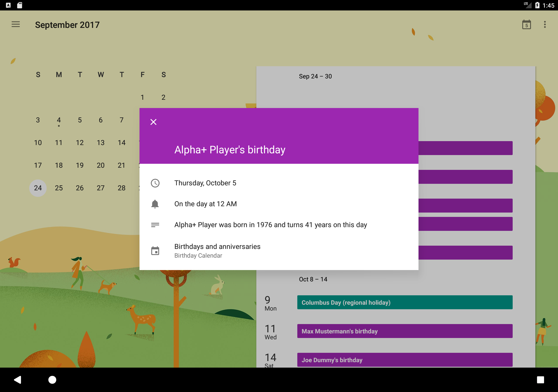
Task: Select September 4 with event dot
Action: (59, 120)
